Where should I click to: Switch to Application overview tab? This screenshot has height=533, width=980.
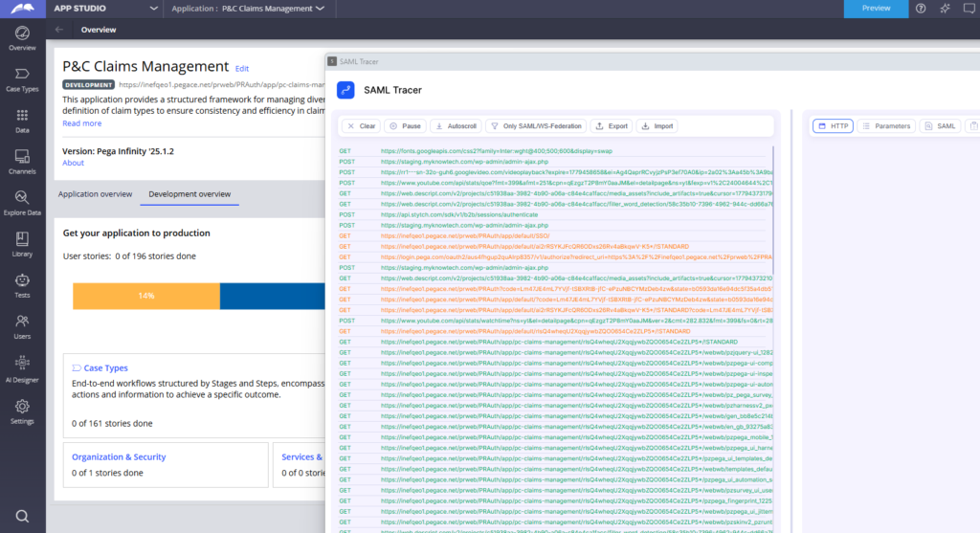[x=95, y=194]
